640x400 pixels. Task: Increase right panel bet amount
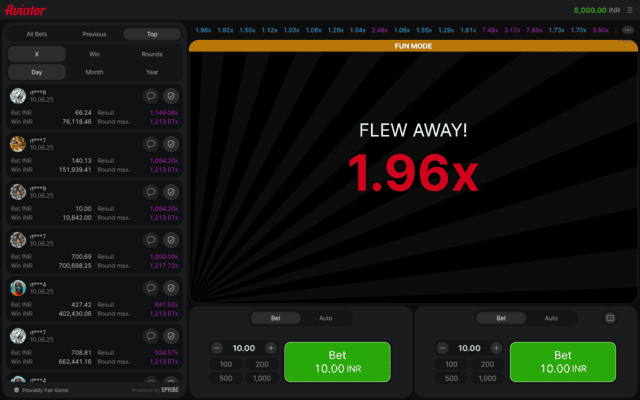pyautogui.click(x=496, y=348)
